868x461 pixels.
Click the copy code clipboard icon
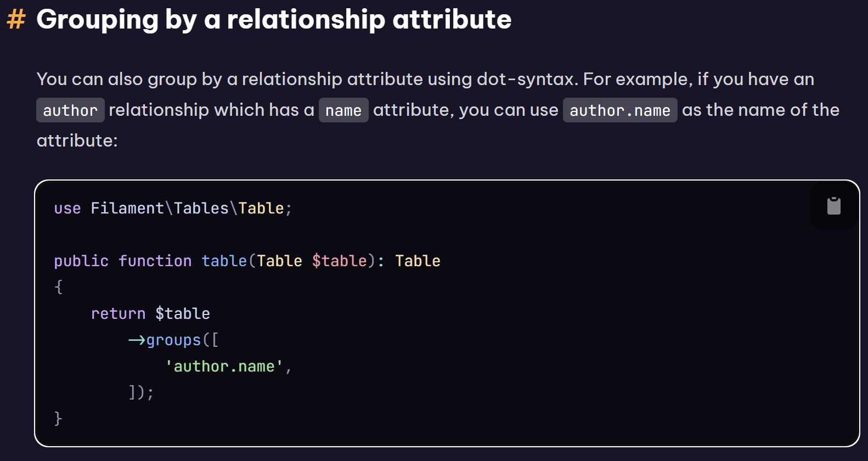click(x=833, y=206)
